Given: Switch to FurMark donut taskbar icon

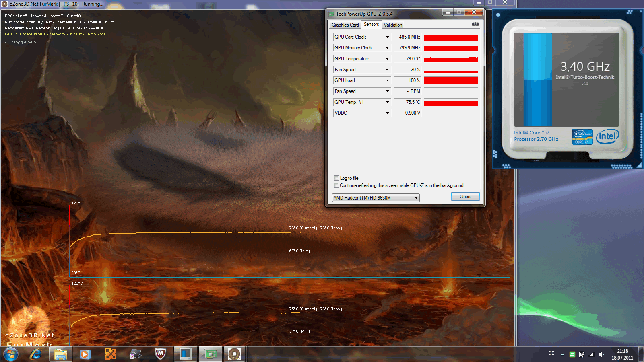Looking at the screenshot, I should (x=234, y=354).
